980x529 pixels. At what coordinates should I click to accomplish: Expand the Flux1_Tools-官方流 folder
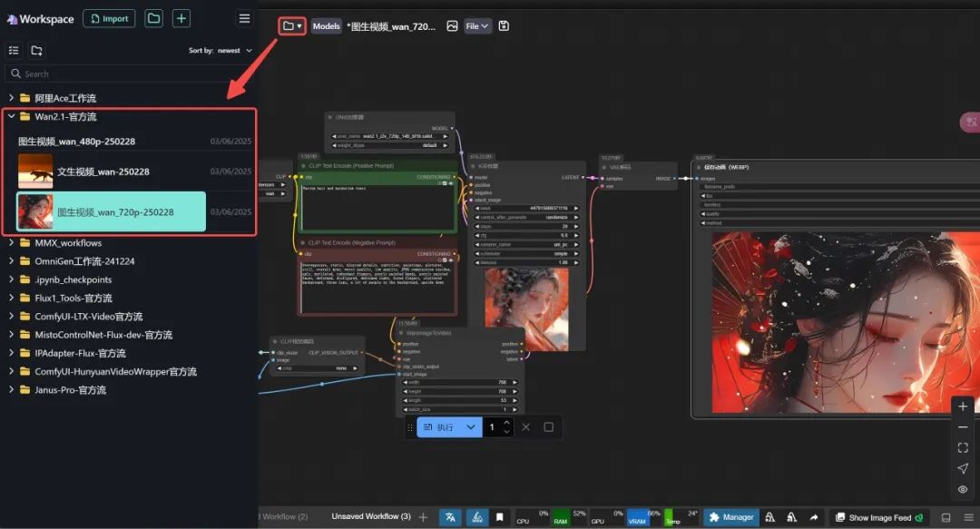tap(11, 298)
